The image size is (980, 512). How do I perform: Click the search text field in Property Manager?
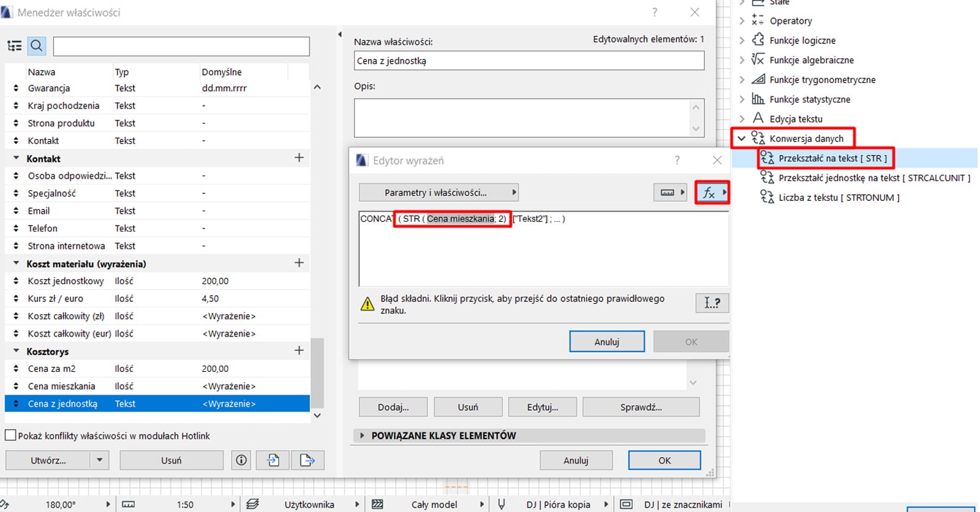[x=181, y=46]
